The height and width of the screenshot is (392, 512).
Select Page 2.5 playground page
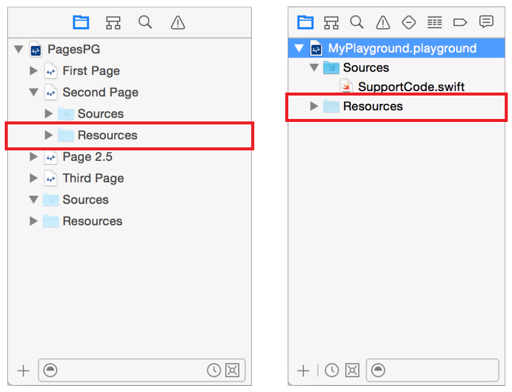87,157
